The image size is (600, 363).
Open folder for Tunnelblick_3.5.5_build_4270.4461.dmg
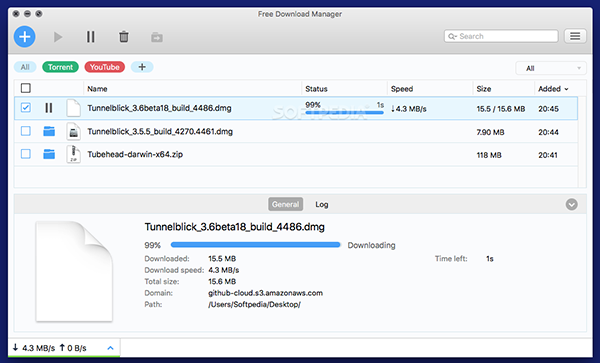pyautogui.click(x=49, y=131)
